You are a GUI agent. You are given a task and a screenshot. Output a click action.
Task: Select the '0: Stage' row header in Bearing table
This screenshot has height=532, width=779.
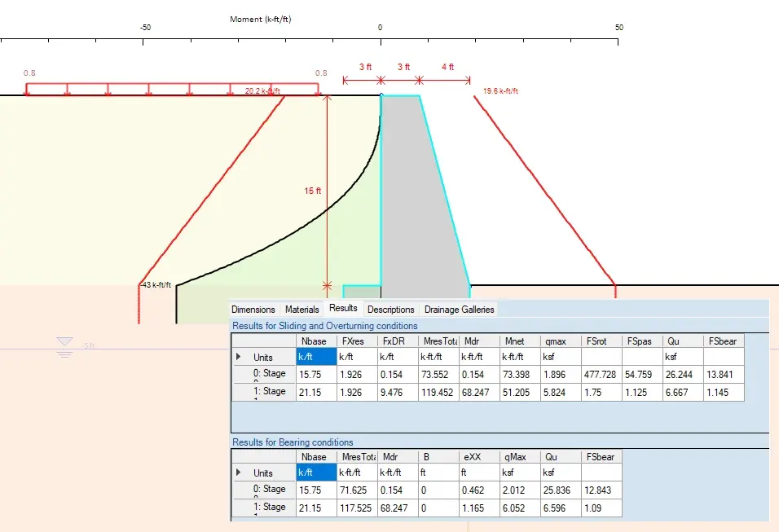[x=264, y=490]
